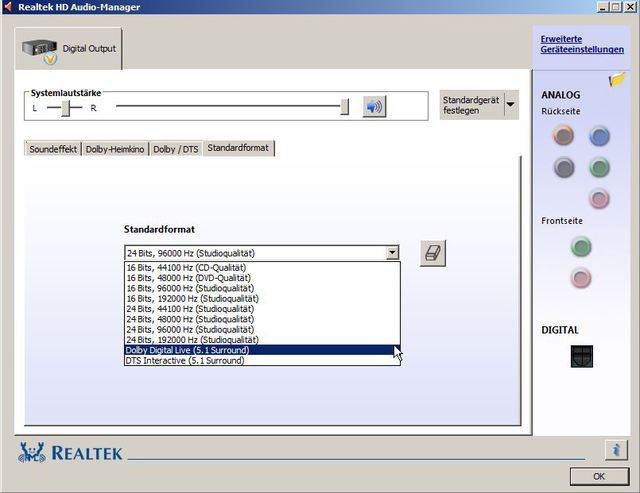Click the green front panel jack

coord(580,247)
